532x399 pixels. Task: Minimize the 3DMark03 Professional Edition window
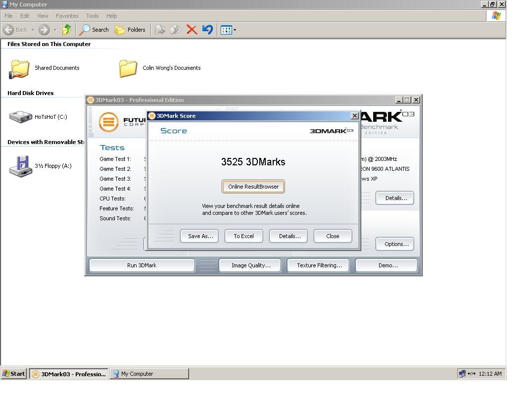tap(399, 100)
